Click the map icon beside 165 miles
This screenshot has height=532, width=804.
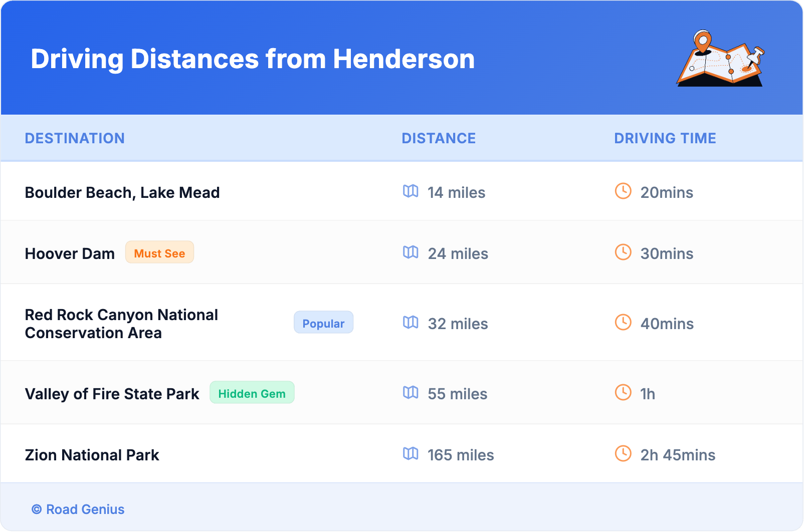411,454
